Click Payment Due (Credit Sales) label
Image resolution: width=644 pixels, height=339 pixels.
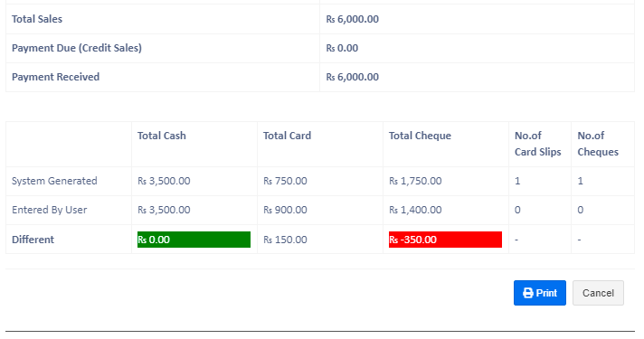(x=77, y=48)
